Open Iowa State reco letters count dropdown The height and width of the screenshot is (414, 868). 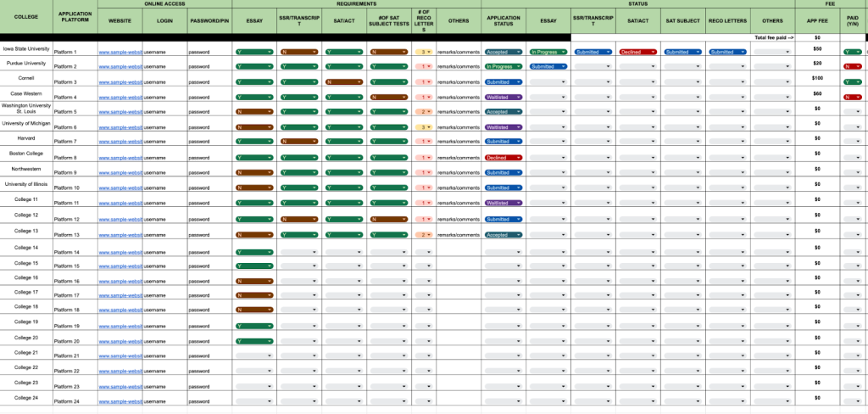pos(424,52)
